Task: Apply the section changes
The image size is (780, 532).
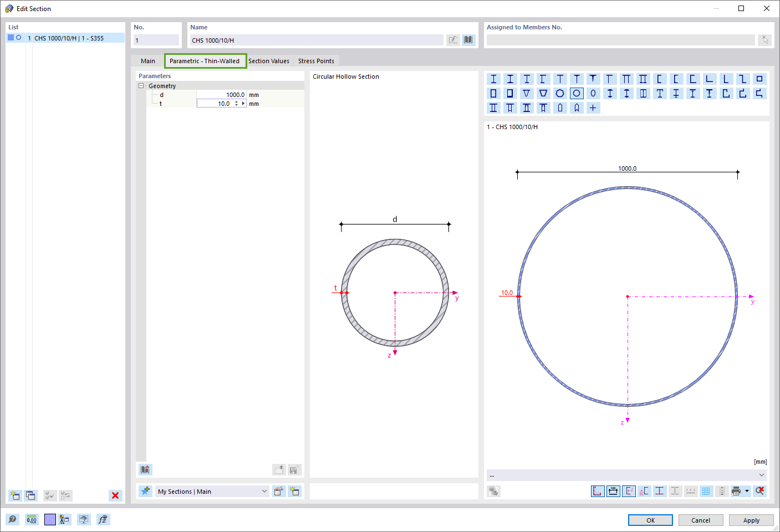Action: (751, 520)
